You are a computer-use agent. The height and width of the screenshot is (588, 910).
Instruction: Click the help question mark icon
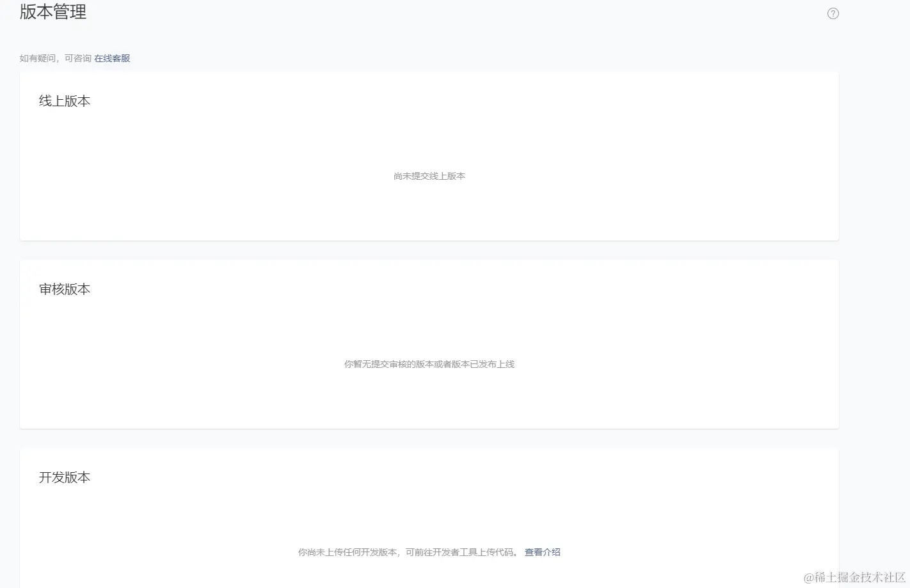click(833, 13)
